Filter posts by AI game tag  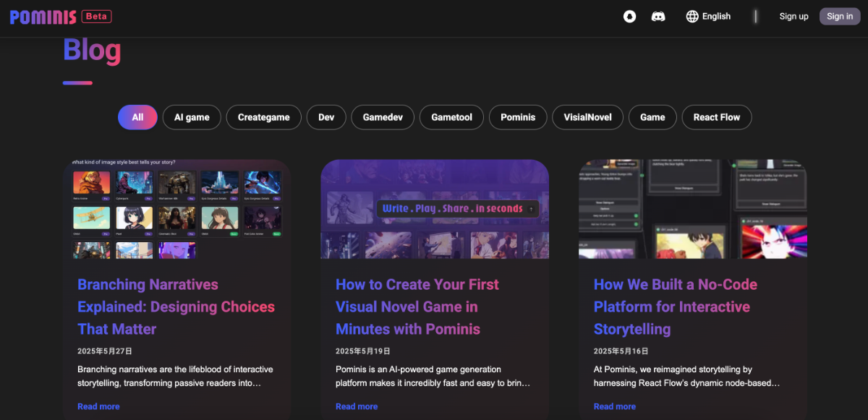(192, 117)
